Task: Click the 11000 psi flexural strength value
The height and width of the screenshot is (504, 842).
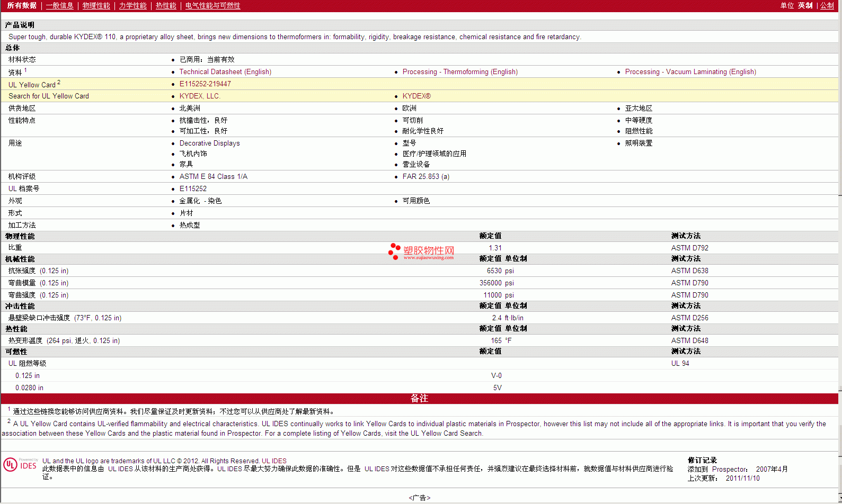Action: pyautogui.click(x=498, y=295)
